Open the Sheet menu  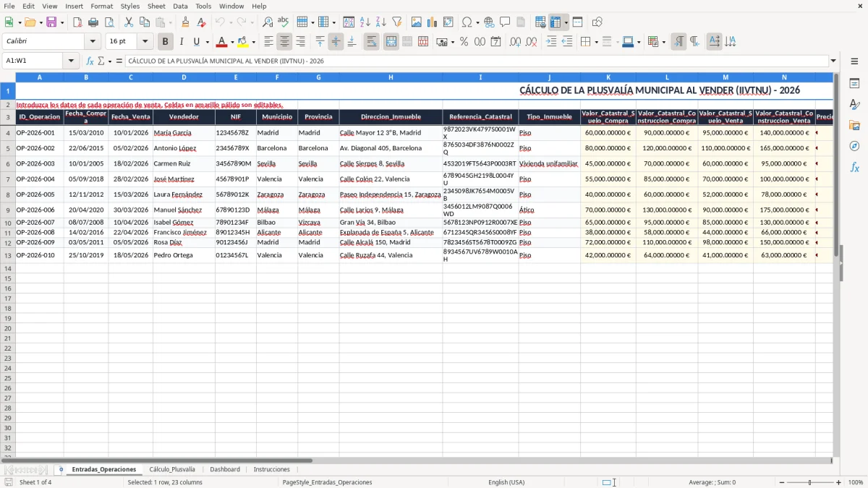156,6
